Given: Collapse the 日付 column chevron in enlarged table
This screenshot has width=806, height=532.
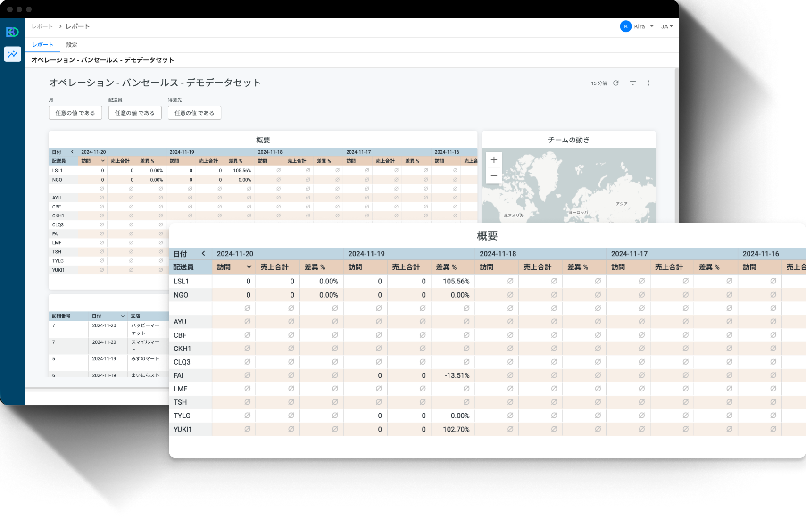Looking at the screenshot, I should coord(203,253).
